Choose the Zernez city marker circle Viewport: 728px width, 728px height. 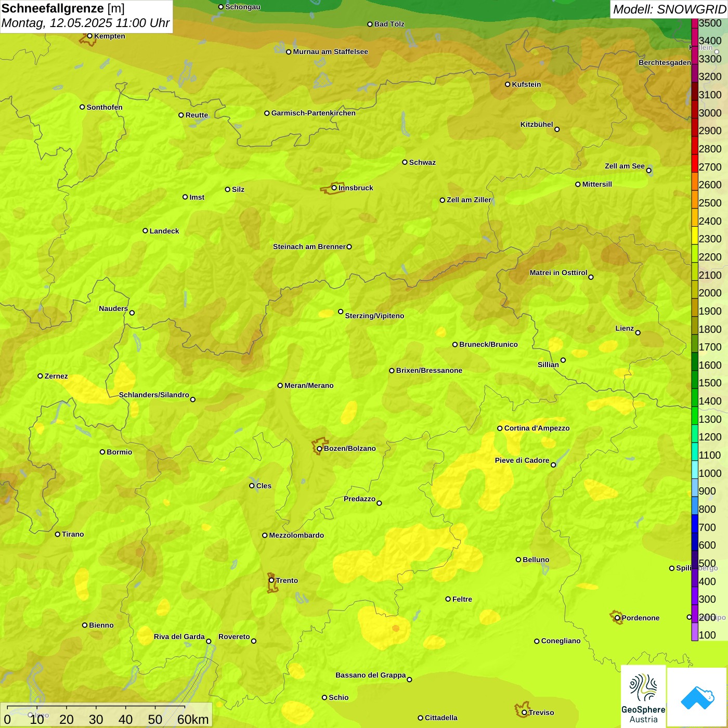pos(40,376)
